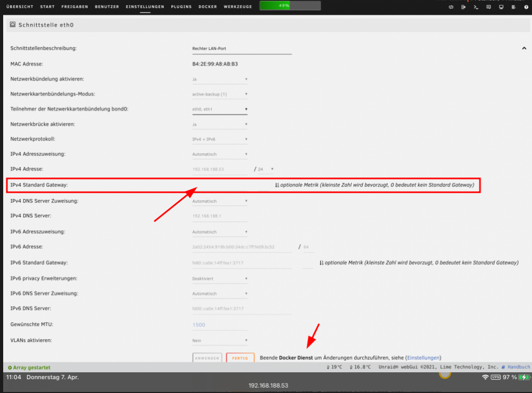Viewport: 532px width, 393px height.
Task: Open the IPv6 DNS Server Zuweisung dropdown
Action: (x=220, y=293)
